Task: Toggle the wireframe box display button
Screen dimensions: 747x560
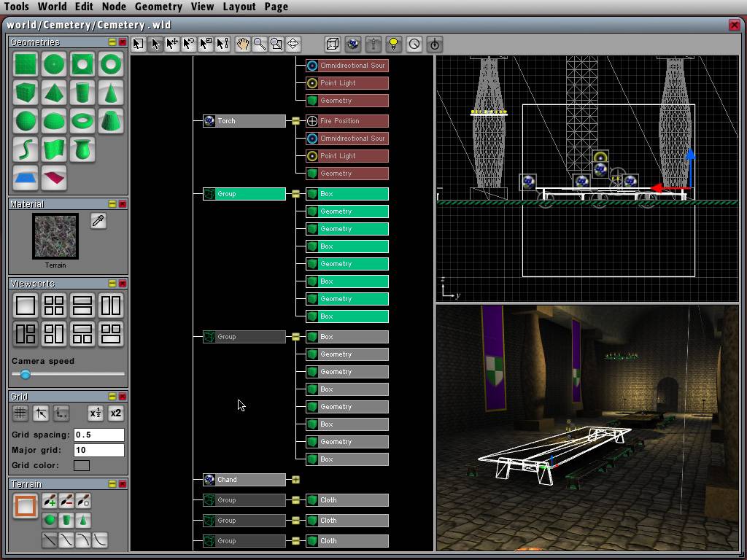Action: pos(332,44)
